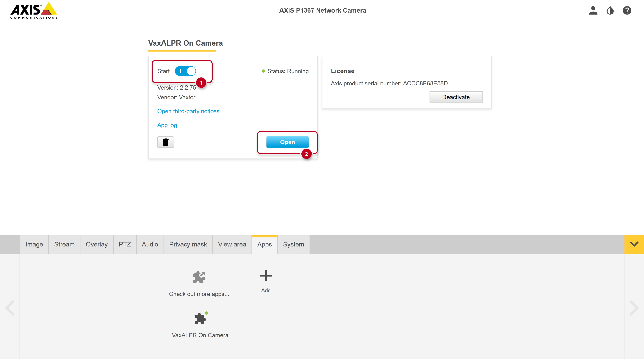
Task: Click the Add plus icon
Action: tap(266, 275)
